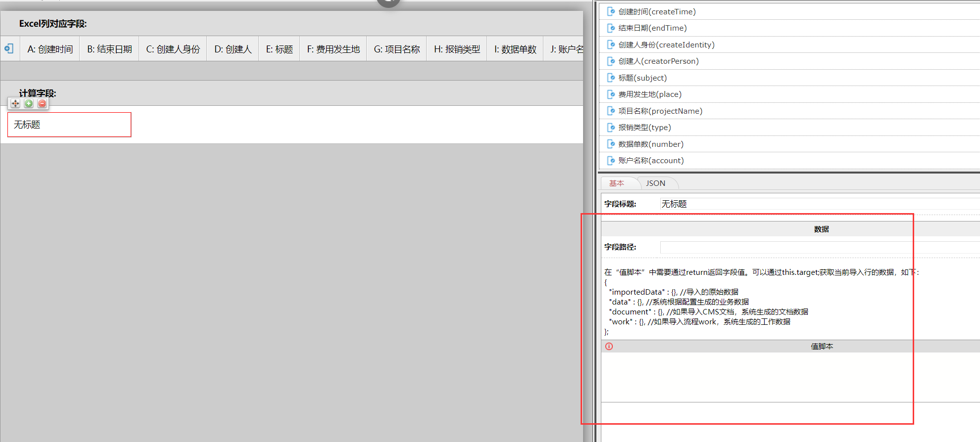The image size is (980, 442).
Task: Select 数据单数(number) in field list
Action: coord(651,144)
